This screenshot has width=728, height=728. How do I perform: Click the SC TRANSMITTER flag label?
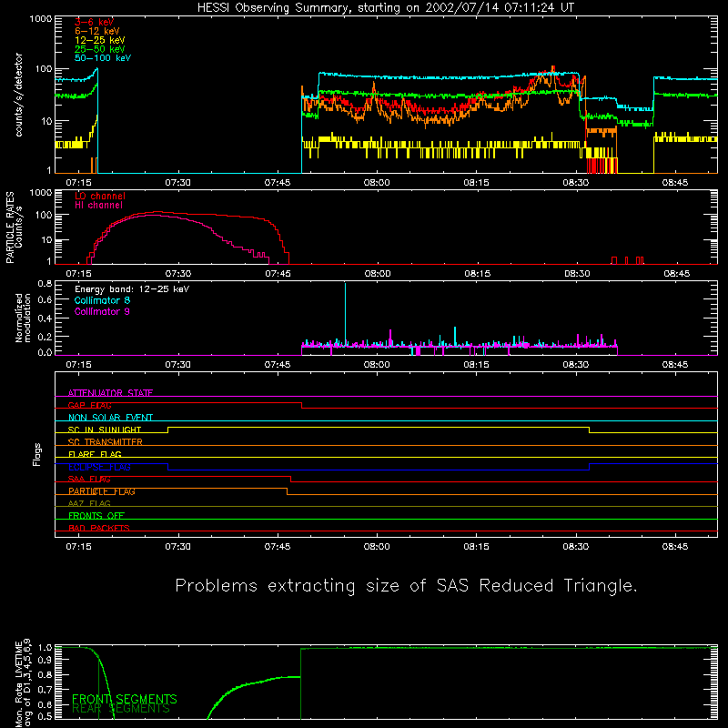(x=106, y=441)
